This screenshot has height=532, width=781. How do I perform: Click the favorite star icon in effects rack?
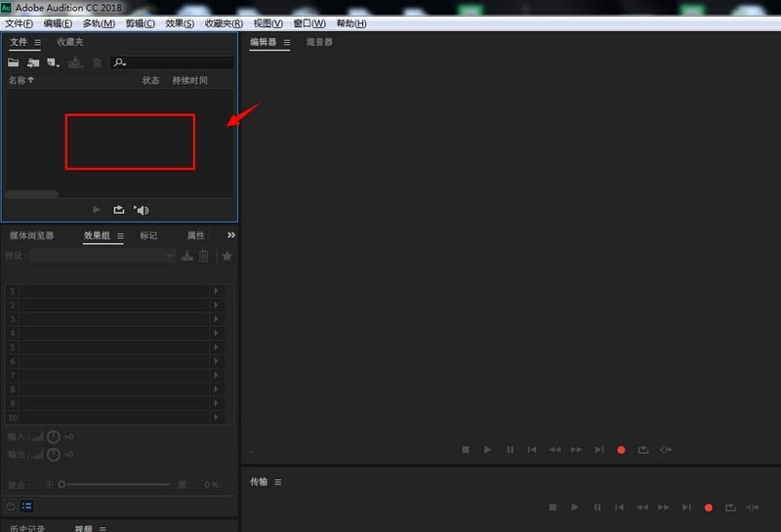click(227, 256)
